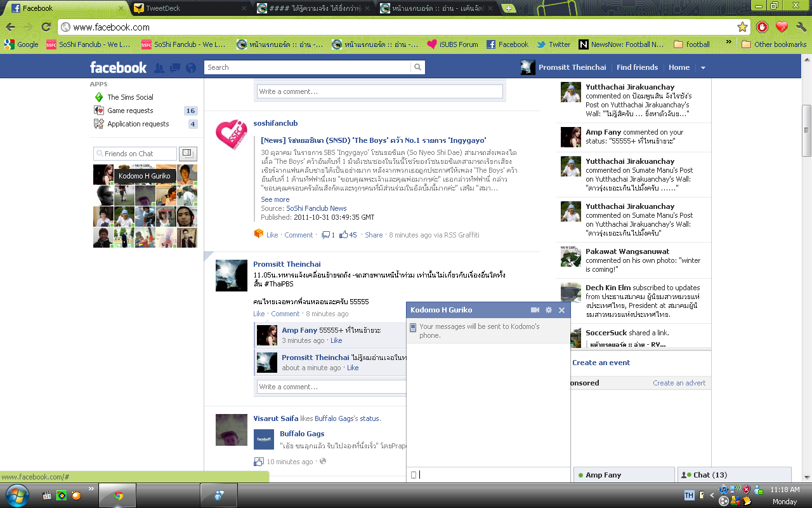Close the Kodomo H Guriko chat window
The image size is (812, 508).
(x=561, y=310)
